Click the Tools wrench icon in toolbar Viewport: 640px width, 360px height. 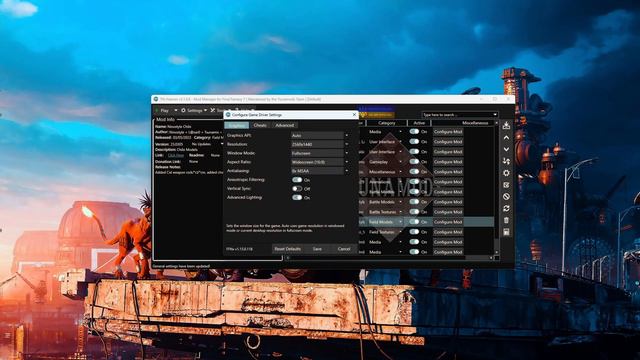(213, 110)
